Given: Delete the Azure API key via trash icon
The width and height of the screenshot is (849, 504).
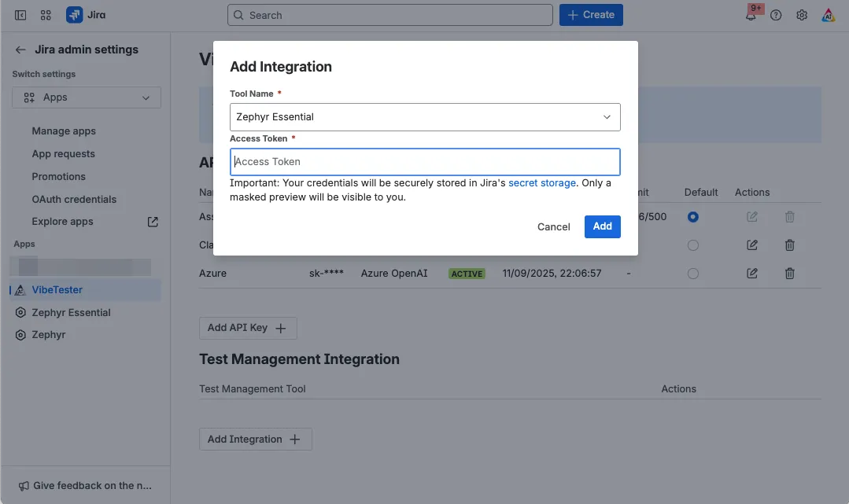Looking at the screenshot, I should click(789, 274).
